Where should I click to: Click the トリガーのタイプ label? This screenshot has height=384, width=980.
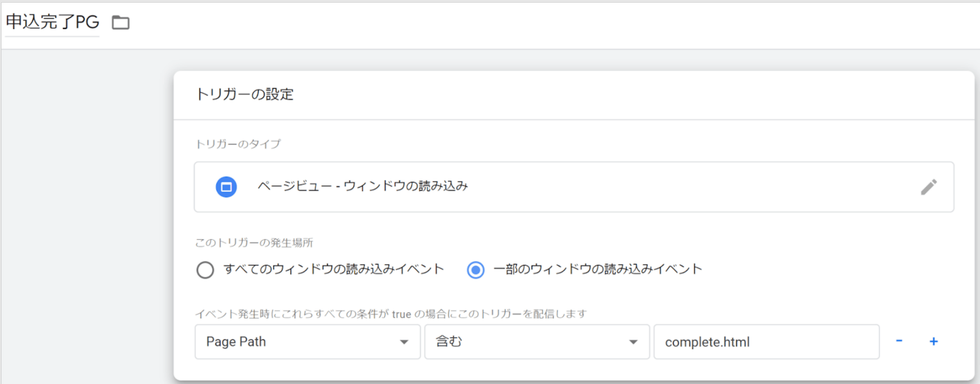pyautogui.click(x=238, y=144)
